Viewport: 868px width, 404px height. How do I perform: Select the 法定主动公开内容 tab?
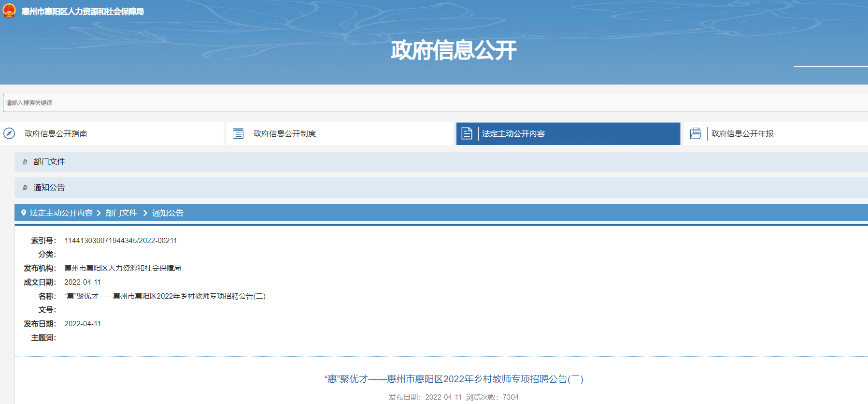(x=568, y=133)
